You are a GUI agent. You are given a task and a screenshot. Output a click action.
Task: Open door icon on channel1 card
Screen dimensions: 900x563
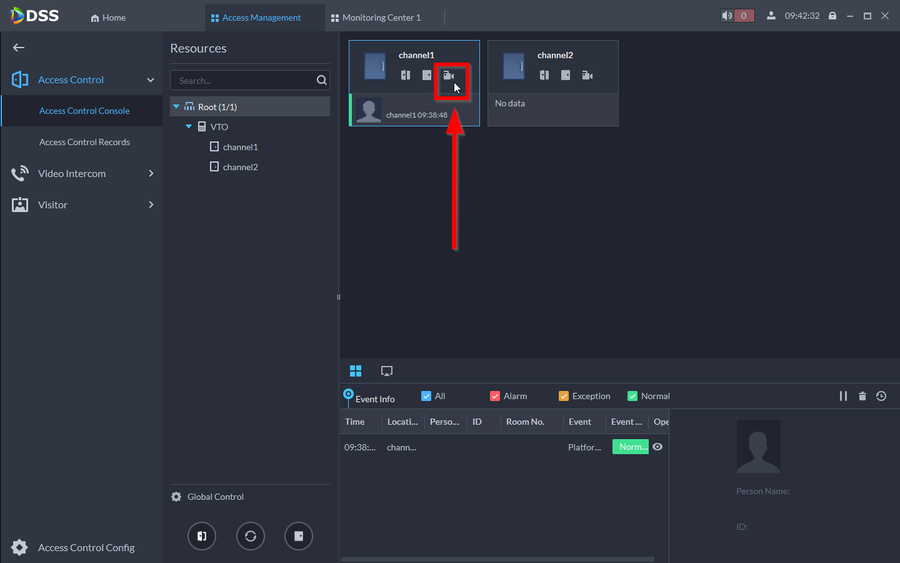(406, 75)
